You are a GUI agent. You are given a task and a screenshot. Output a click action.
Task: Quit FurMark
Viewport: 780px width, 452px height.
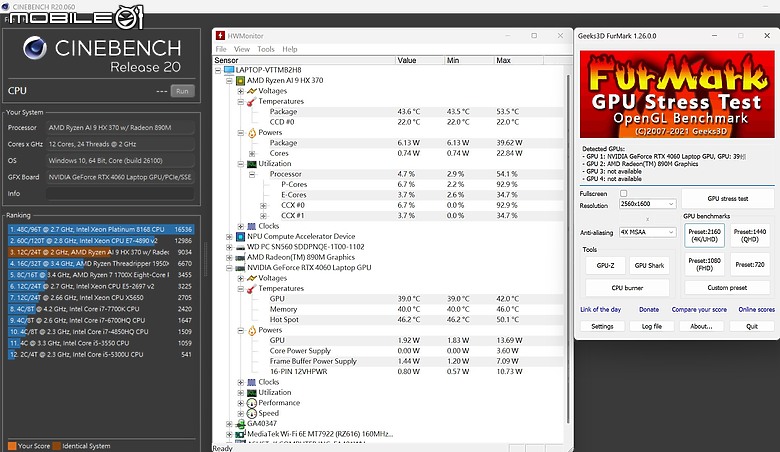(752, 326)
